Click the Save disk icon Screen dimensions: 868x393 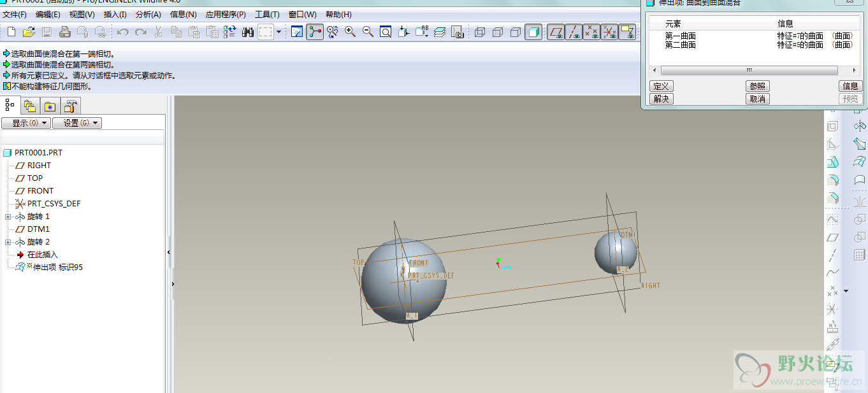tap(47, 32)
